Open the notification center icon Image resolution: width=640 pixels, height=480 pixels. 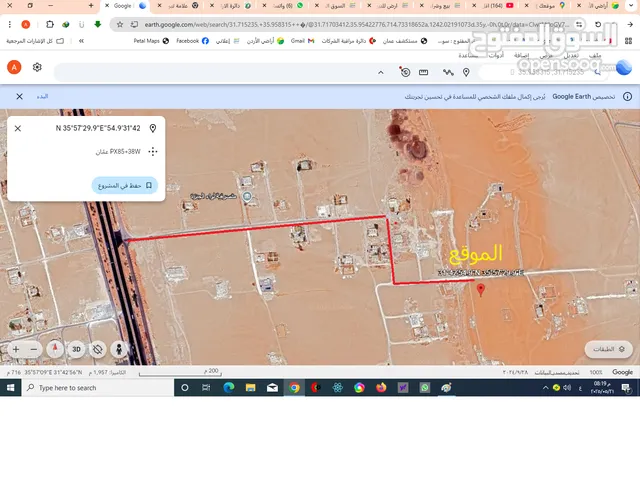click(626, 388)
